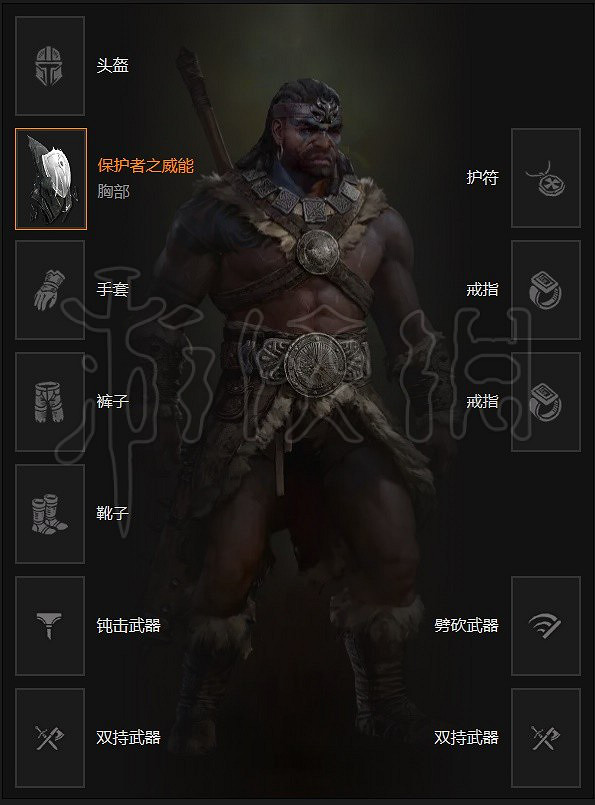
Task: Open the slashing weapon (劈砍武器) slot
Action: (x=546, y=625)
